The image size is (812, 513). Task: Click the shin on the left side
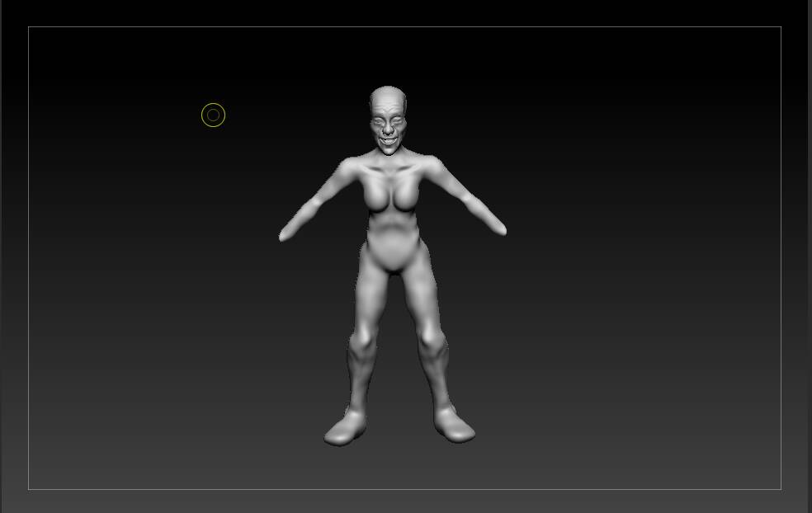[361, 378]
